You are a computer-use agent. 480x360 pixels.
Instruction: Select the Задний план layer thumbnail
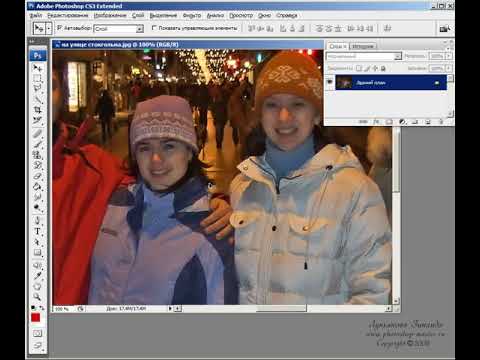click(344, 82)
